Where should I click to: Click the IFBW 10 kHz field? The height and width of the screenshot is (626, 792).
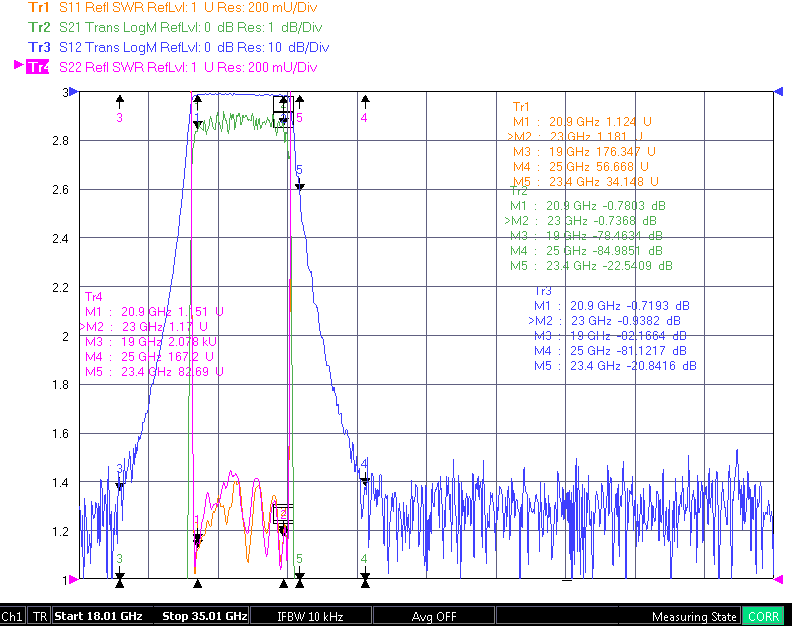click(311, 616)
